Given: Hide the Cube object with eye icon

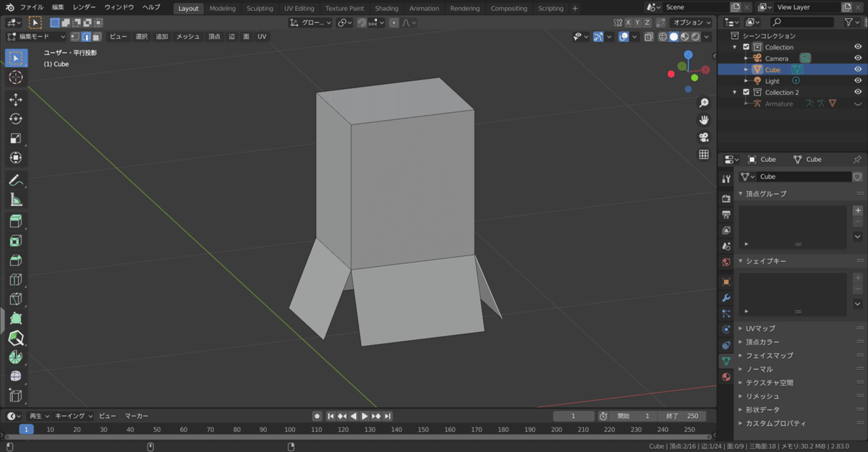Looking at the screenshot, I should [857, 69].
